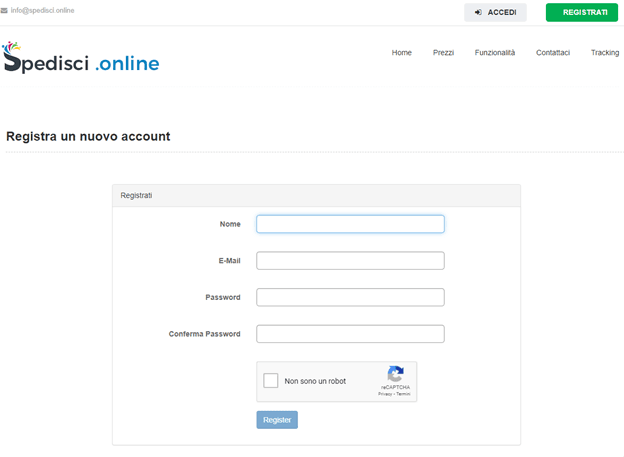Open the reCAPTCHA Termini link
624x457 pixels.
[x=403, y=395]
